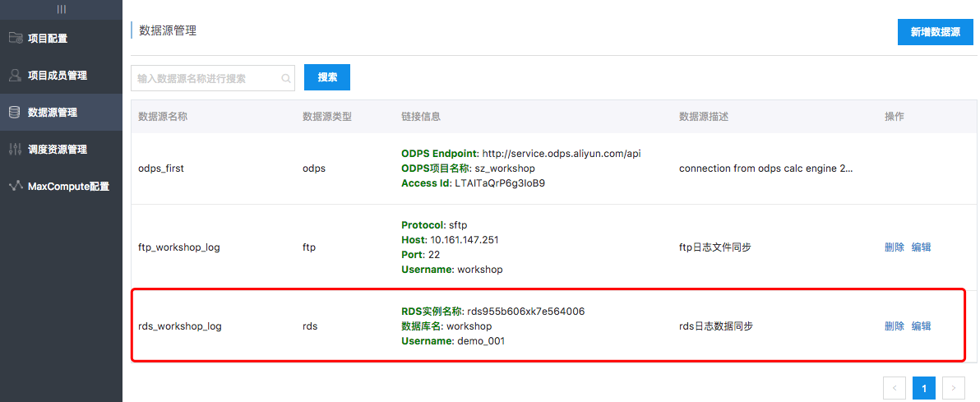This screenshot has height=402, width=980.
Task: Edit the ftp_workshop_log data source
Action: (x=922, y=247)
